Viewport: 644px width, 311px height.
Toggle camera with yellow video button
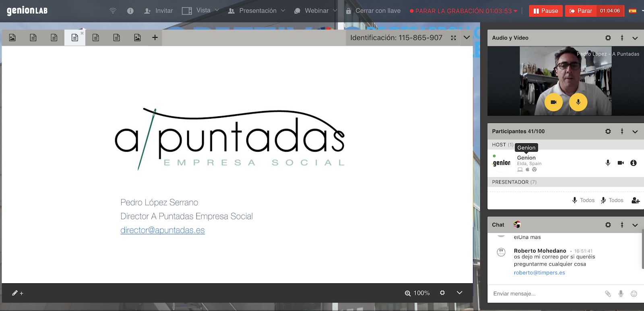pos(553,102)
